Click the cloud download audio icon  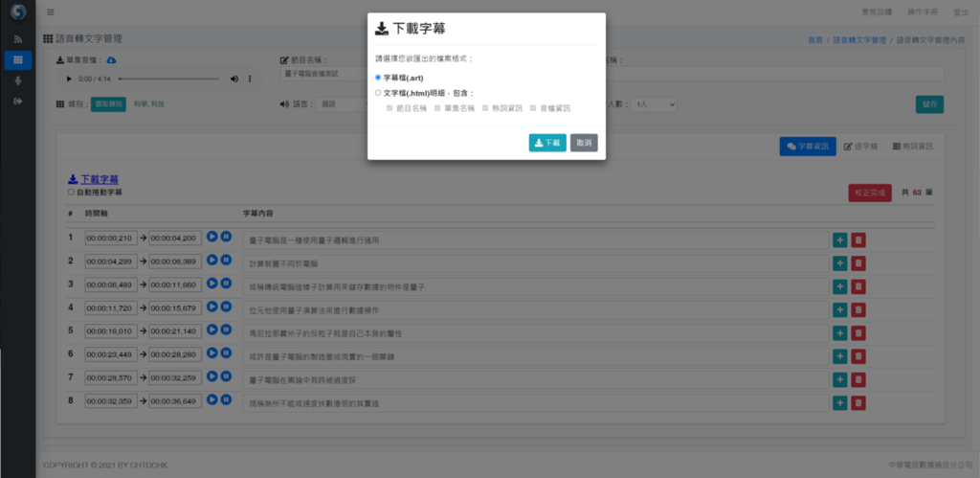point(111,60)
